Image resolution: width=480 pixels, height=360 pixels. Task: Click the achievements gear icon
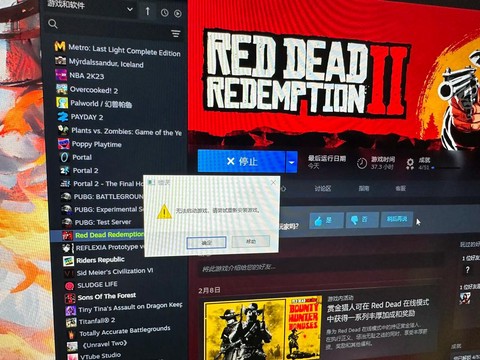410,164
